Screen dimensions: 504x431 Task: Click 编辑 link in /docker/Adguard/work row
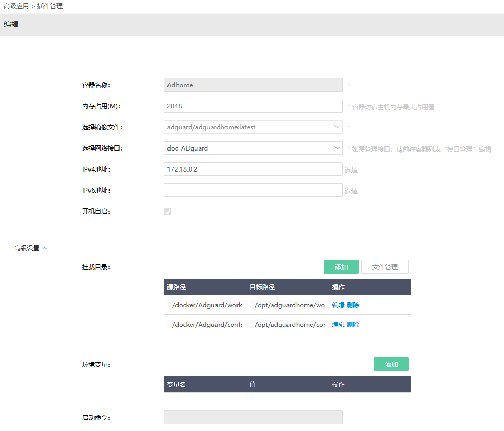(338, 305)
